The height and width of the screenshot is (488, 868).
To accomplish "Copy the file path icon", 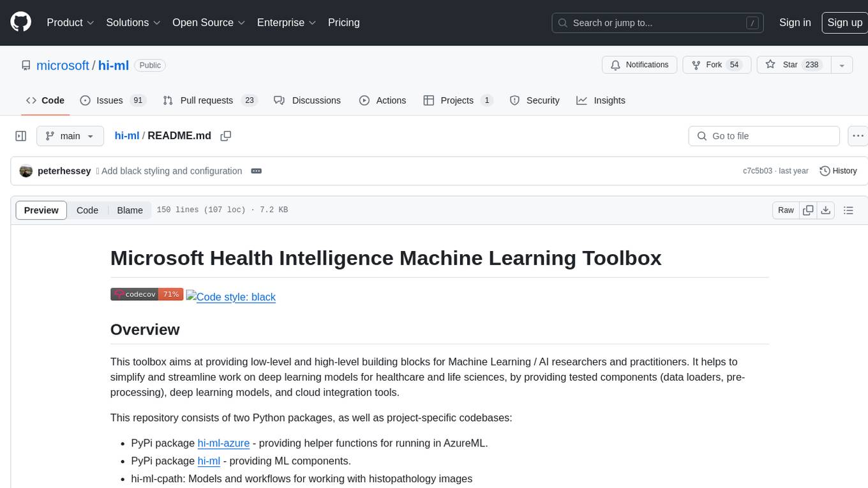I will point(225,135).
